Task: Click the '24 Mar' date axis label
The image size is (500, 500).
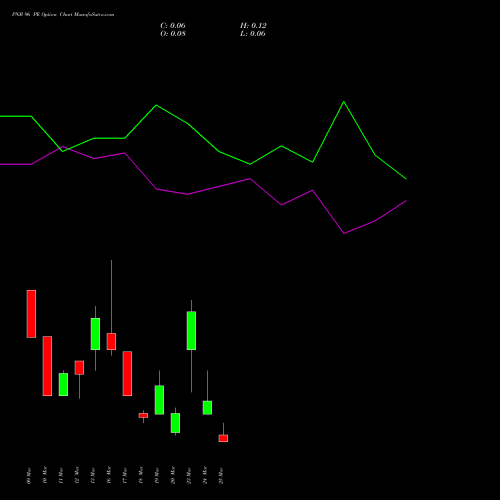Action: [205, 475]
